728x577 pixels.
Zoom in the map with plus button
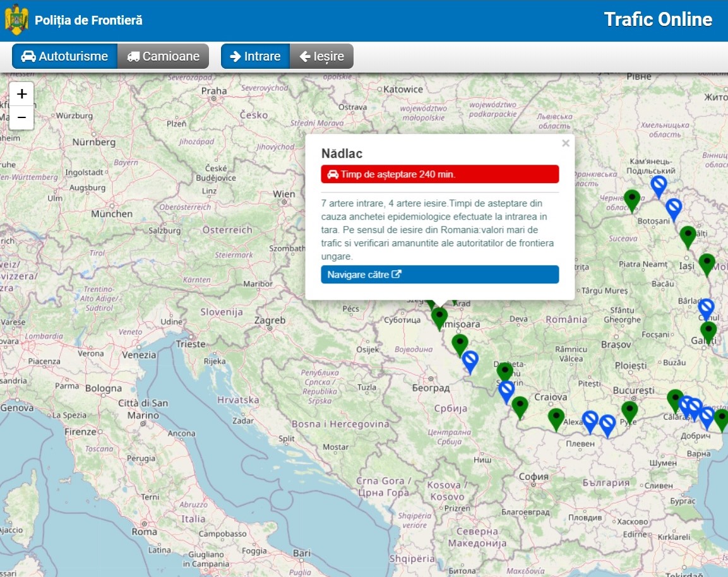(21, 94)
